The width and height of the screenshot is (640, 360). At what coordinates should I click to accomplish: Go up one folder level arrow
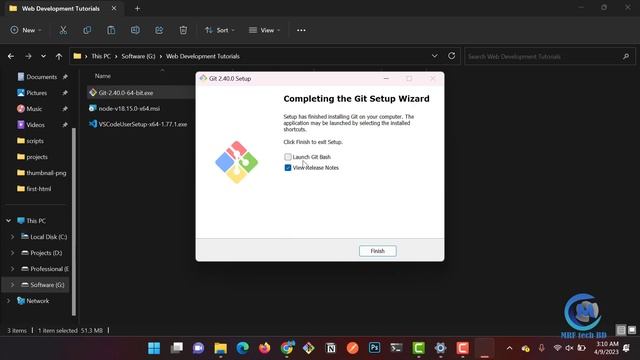pyautogui.click(x=59, y=56)
